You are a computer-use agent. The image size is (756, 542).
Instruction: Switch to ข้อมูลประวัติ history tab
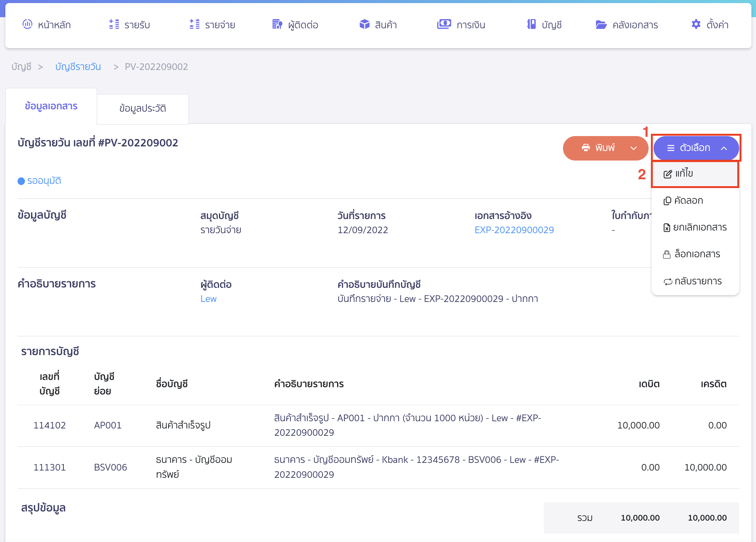click(x=143, y=109)
